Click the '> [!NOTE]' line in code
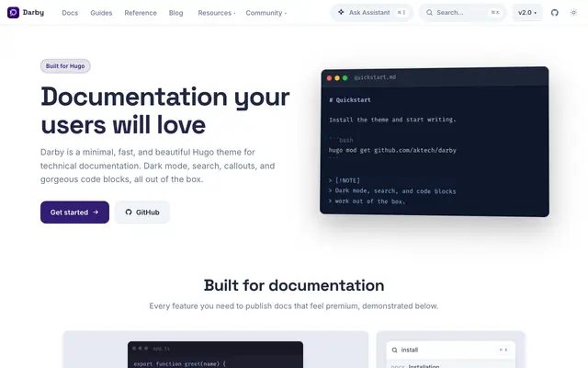This screenshot has width=588, height=368. (x=345, y=180)
